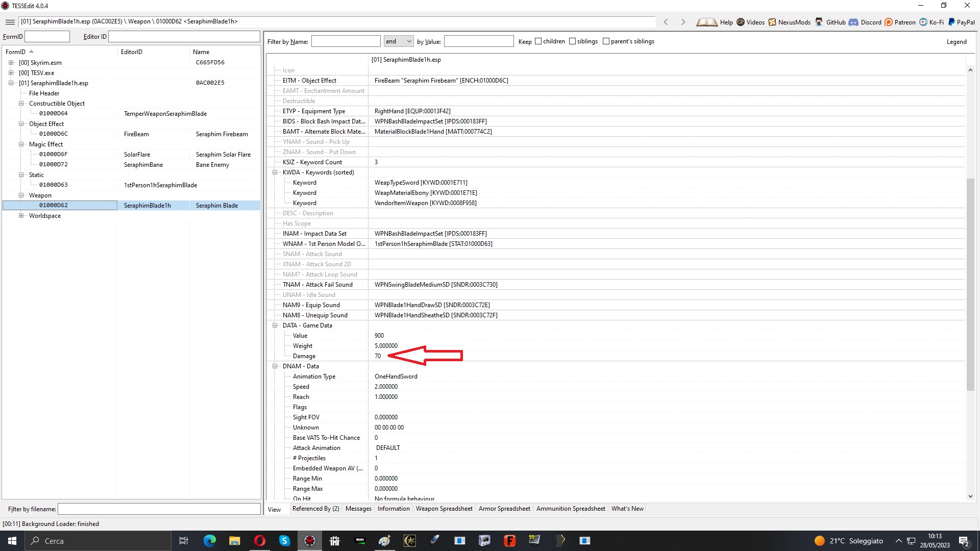Open the notification center icon

[964, 541]
